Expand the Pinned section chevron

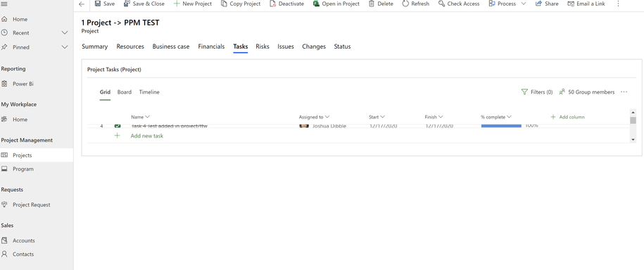pyautogui.click(x=65, y=47)
